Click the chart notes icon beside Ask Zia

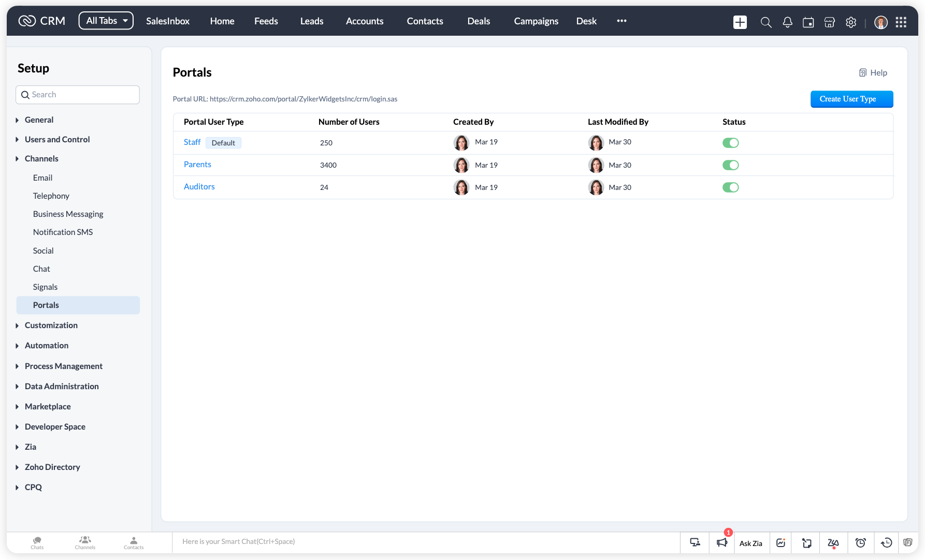tap(781, 542)
